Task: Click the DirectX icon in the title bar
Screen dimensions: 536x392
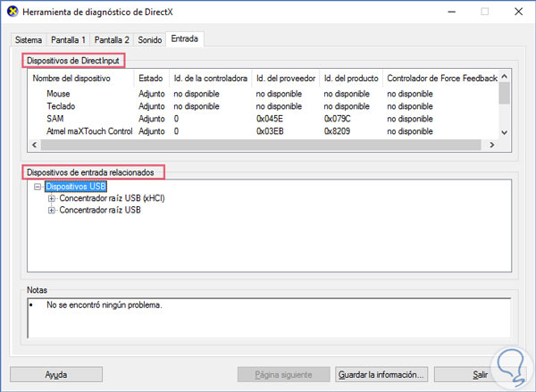Action: click(13, 12)
